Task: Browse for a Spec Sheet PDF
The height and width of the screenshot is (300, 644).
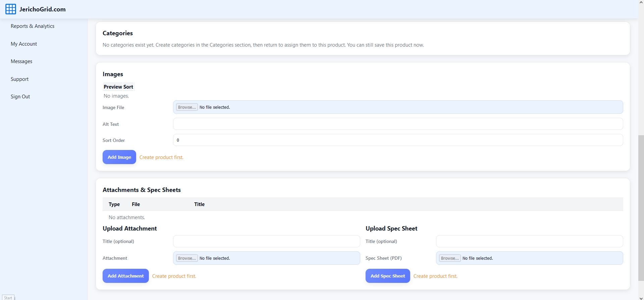Action: pos(450,258)
